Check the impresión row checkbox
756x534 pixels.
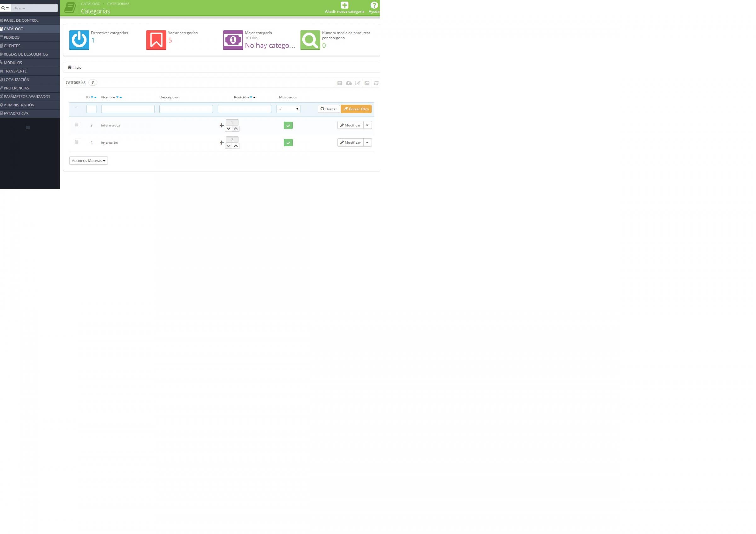(x=77, y=142)
